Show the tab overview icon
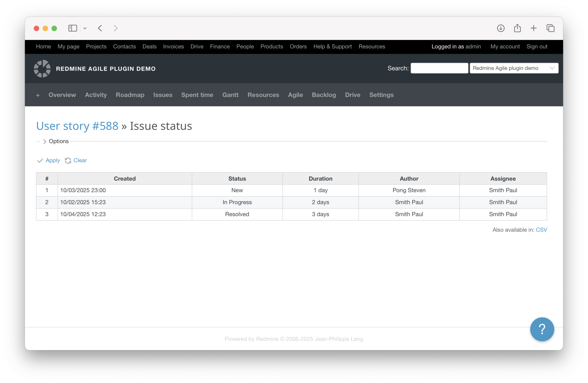The height and width of the screenshot is (383, 588). (x=550, y=28)
